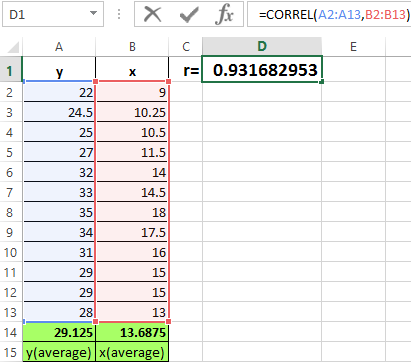
Task: Select row 11 header
Action: (11, 272)
